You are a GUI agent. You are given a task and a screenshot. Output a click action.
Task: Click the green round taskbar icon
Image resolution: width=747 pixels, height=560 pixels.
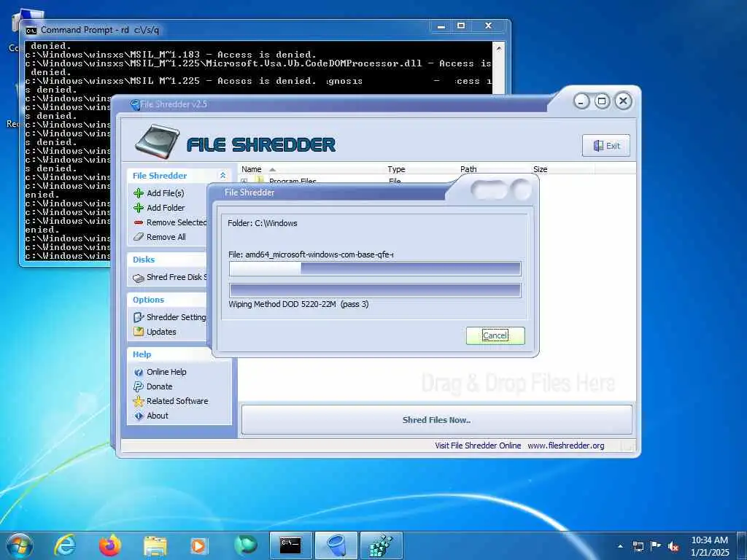click(246, 545)
